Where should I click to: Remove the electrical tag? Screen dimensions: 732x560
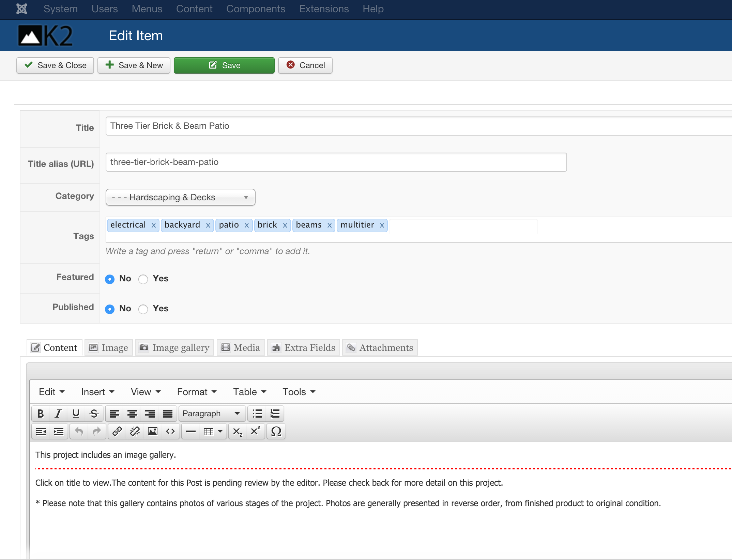[154, 225]
